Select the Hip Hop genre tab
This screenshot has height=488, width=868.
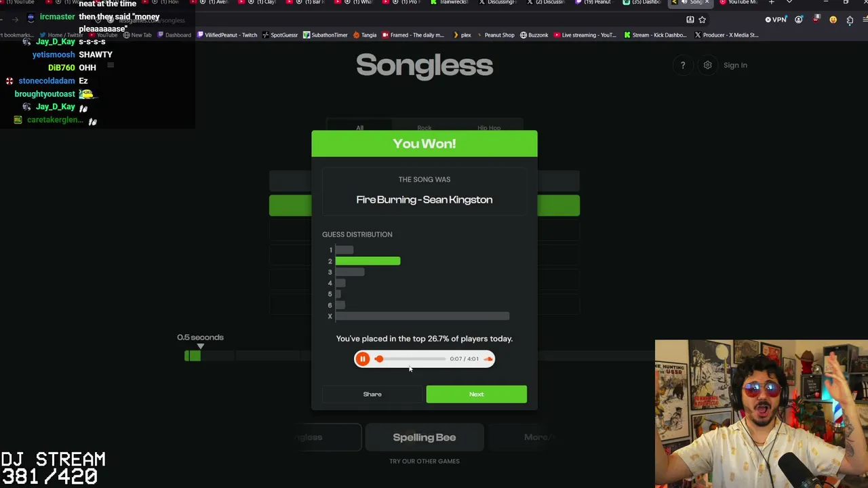[489, 127]
